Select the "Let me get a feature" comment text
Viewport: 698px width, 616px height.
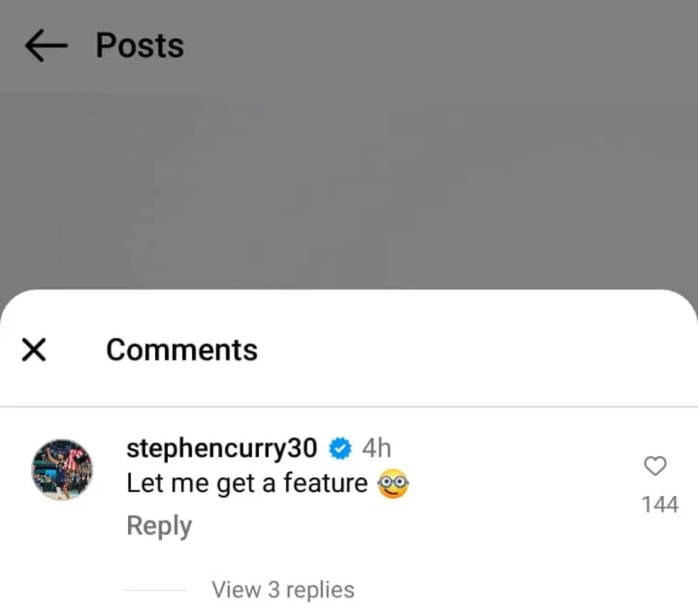coord(247,484)
